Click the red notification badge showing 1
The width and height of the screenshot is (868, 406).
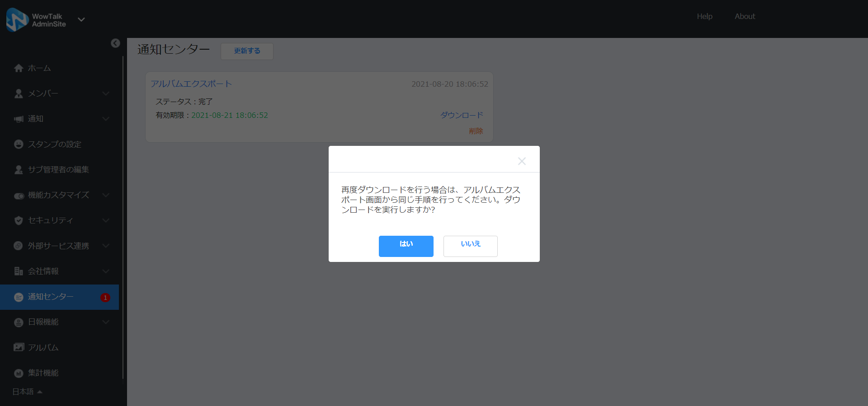tap(105, 298)
